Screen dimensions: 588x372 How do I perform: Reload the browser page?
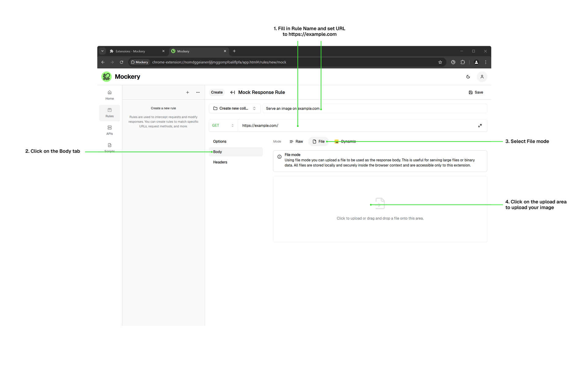122,62
